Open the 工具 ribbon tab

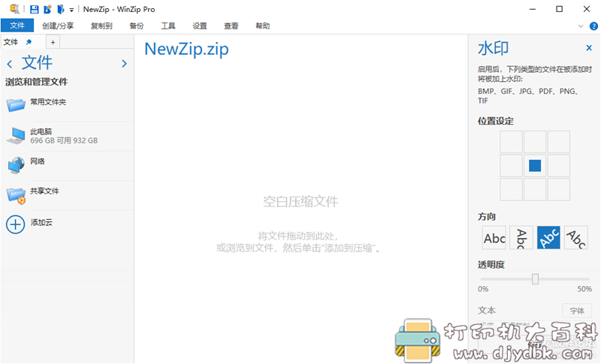click(x=168, y=26)
